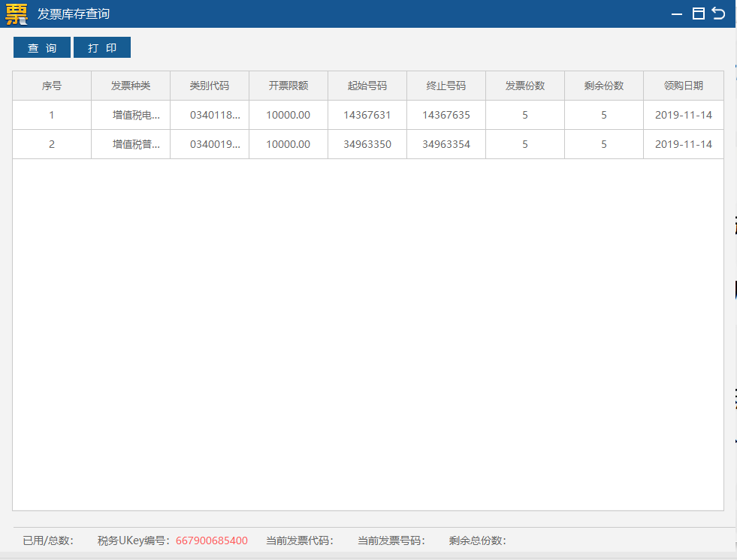Click the 剩余总份数 status label
The width and height of the screenshot is (737, 560).
pyautogui.click(x=477, y=540)
